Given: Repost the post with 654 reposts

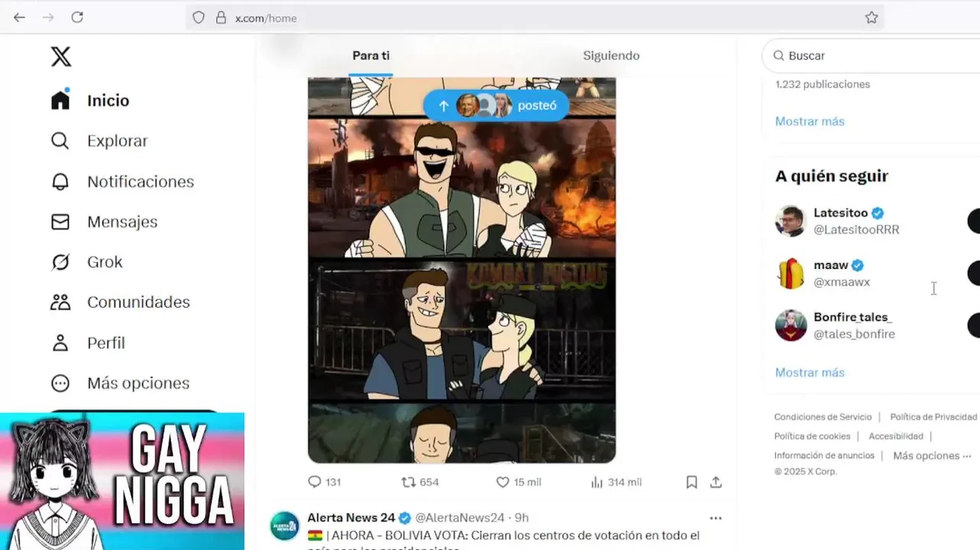Looking at the screenshot, I should (420, 482).
